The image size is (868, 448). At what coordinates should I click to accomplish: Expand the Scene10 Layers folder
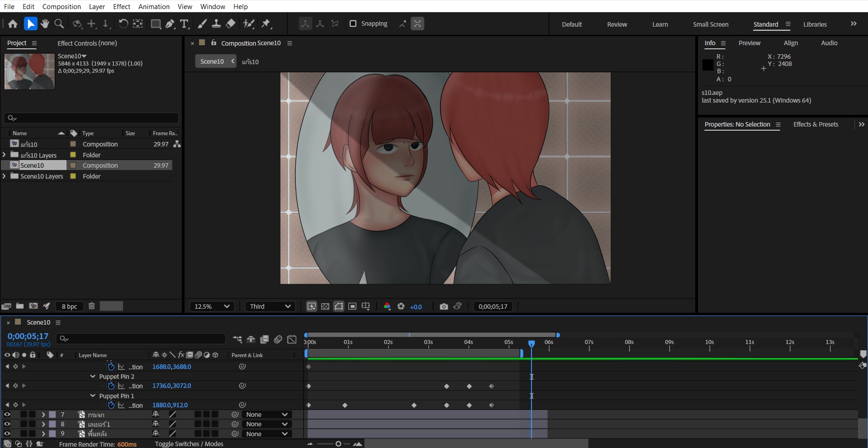click(x=5, y=176)
